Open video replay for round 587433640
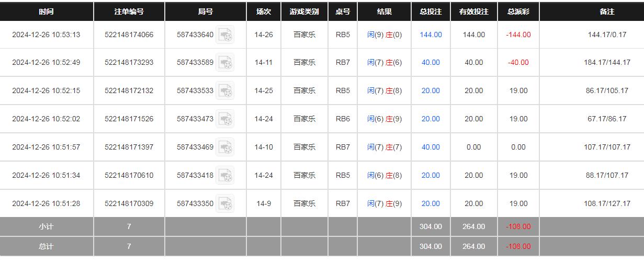 [x=225, y=35]
